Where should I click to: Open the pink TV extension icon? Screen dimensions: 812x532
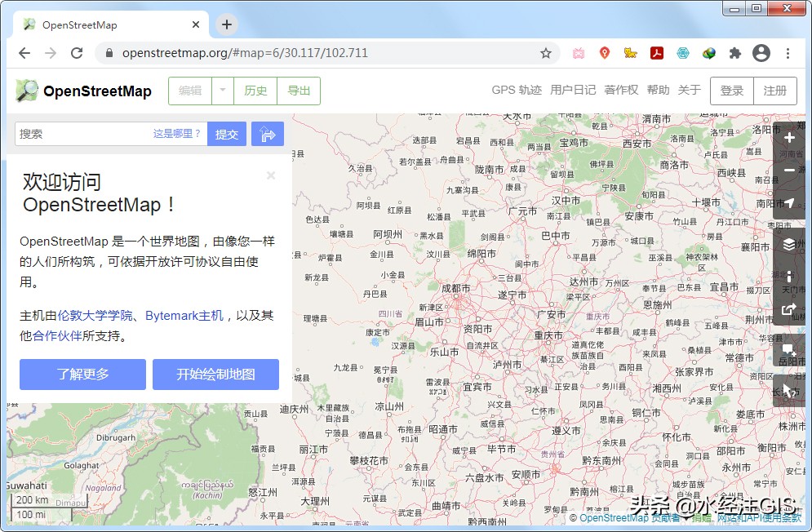point(579,53)
